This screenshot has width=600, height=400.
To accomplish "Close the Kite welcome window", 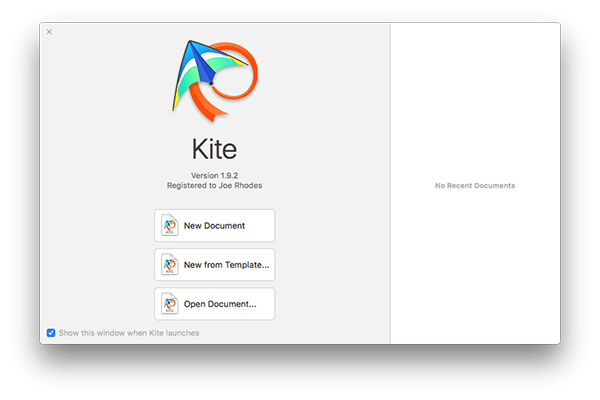I will (x=49, y=32).
